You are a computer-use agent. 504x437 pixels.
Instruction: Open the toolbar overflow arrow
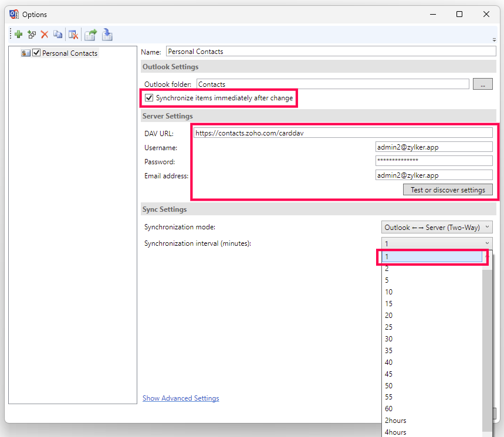pos(494,40)
